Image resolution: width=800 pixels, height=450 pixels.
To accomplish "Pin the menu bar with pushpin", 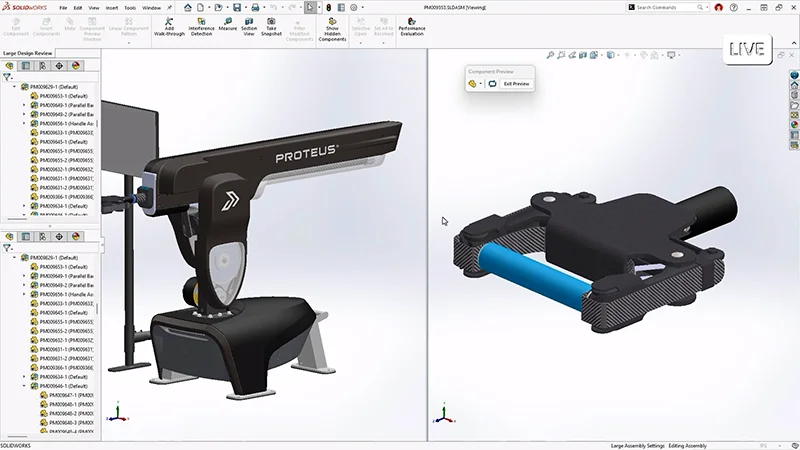I will click(x=169, y=7).
